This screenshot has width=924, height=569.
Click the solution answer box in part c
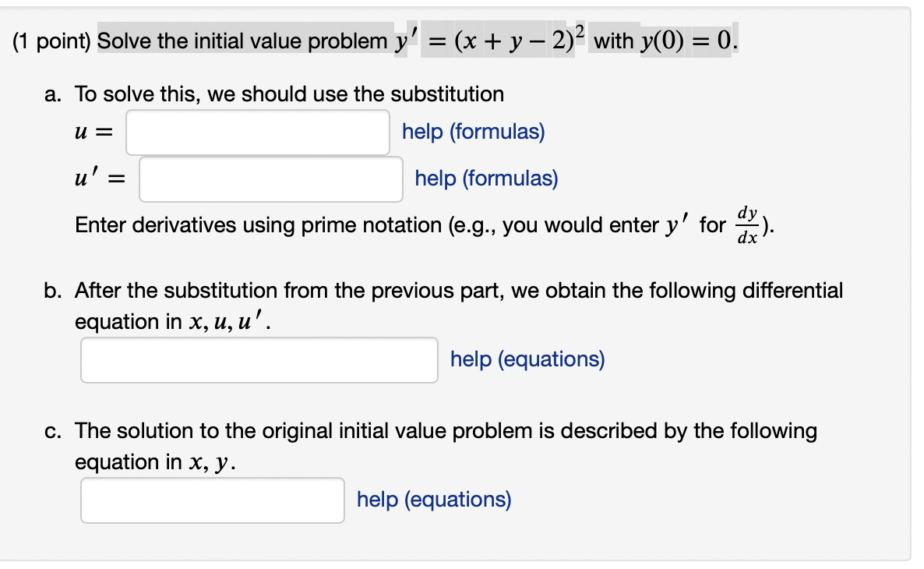click(212, 500)
